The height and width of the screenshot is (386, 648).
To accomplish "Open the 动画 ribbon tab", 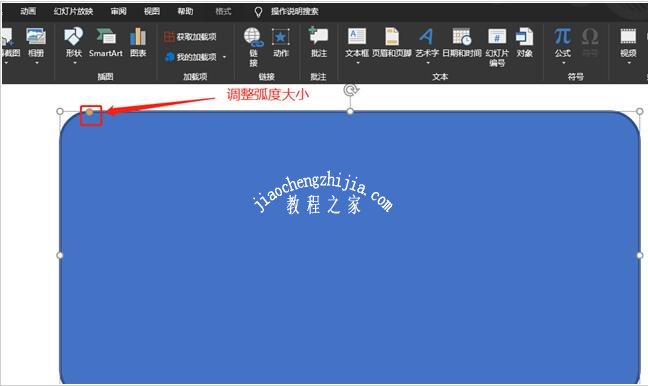I will 28,11.
